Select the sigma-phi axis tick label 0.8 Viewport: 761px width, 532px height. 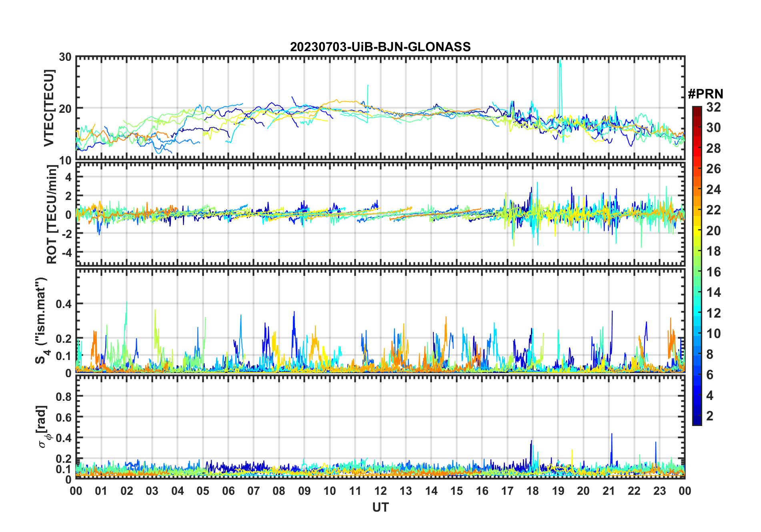pos(64,396)
